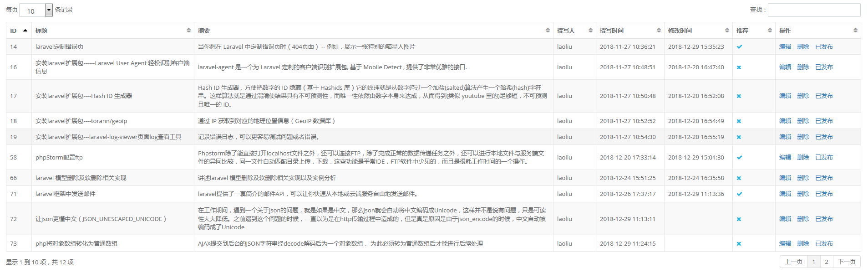Toggle recommend cross for row ID 16

click(x=739, y=67)
